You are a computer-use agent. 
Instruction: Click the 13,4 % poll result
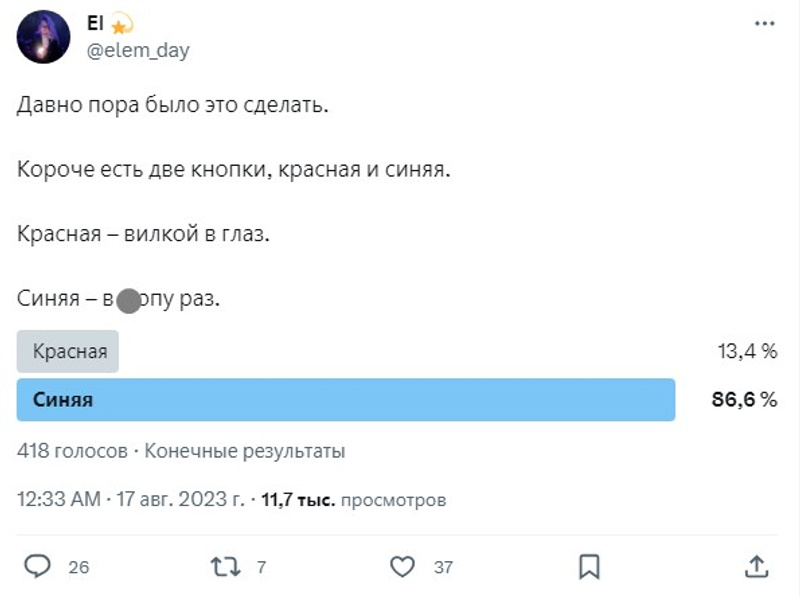point(746,351)
